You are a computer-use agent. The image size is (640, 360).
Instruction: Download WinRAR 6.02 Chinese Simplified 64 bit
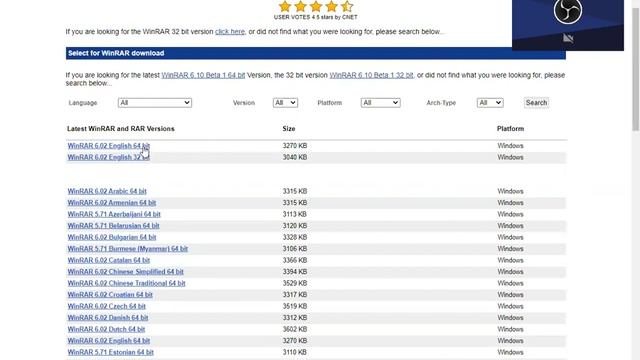tap(125, 271)
